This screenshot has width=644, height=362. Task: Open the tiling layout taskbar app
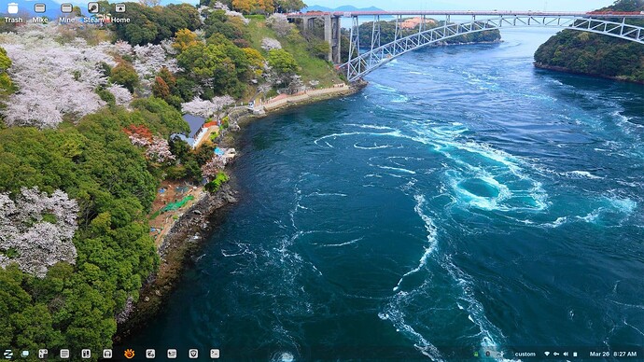pyautogui.click(x=43, y=354)
